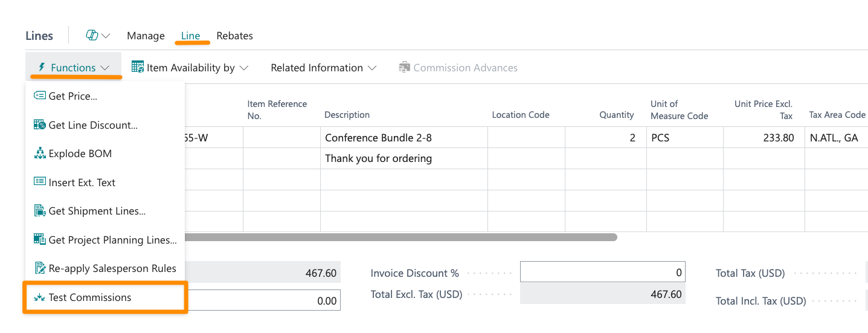Viewport: 868px width, 333px height.
Task: Click the Test Commissions icon
Action: click(x=40, y=297)
